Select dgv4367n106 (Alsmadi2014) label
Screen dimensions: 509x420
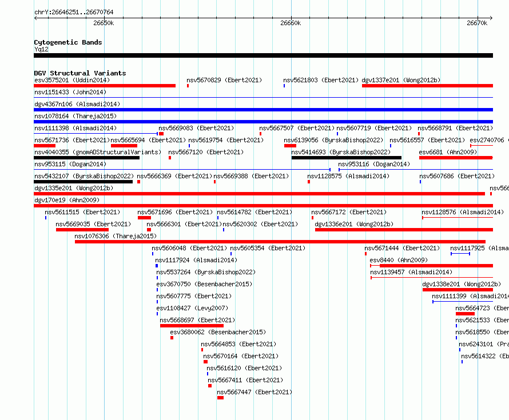[77, 104]
